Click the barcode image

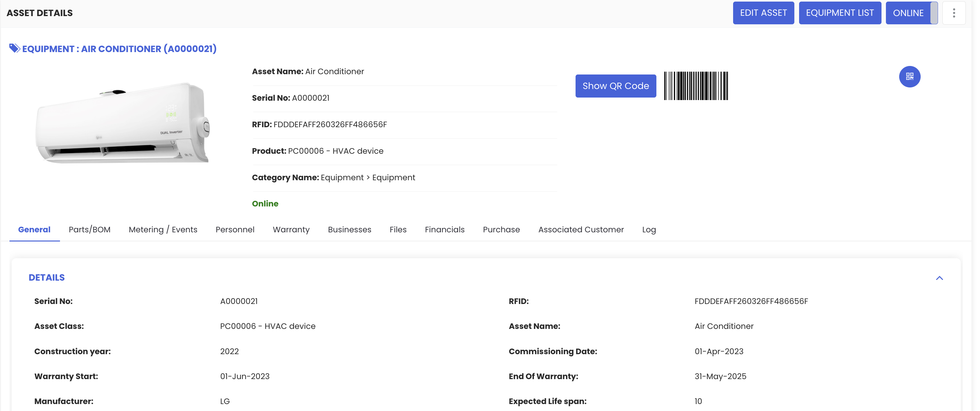(x=696, y=86)
